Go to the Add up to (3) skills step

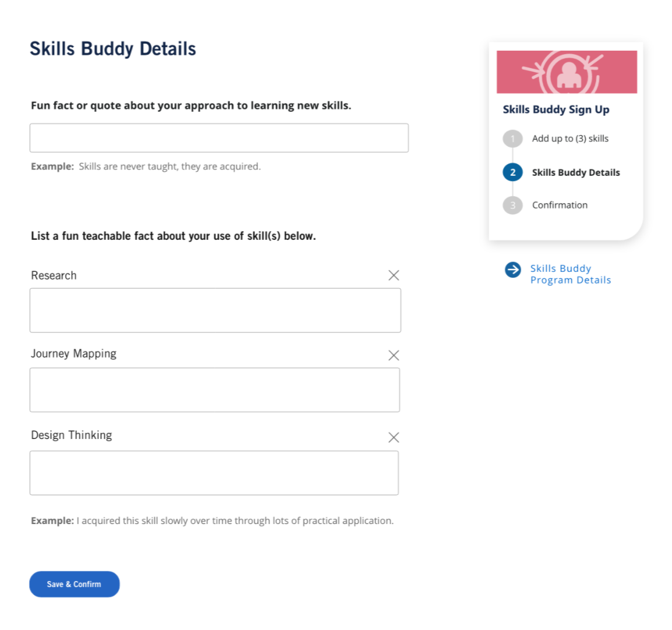[x=570, y=139]
